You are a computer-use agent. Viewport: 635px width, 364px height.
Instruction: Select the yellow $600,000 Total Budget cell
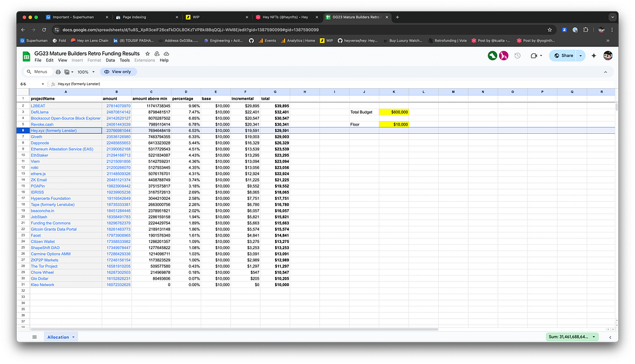point(394,112)
